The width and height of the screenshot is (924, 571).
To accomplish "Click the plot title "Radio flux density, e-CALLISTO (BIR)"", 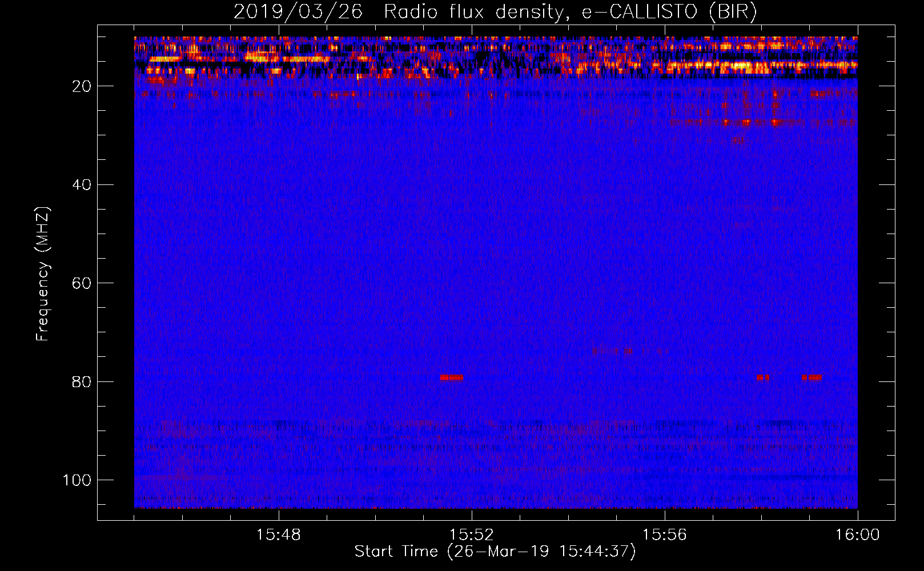I will [571, 11].
